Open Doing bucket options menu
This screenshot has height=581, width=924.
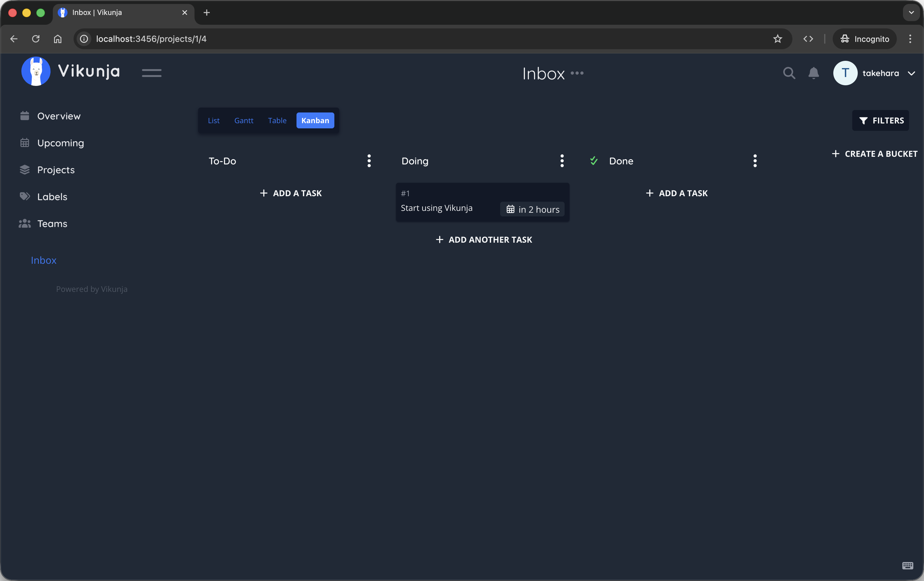tap(562, 161)
